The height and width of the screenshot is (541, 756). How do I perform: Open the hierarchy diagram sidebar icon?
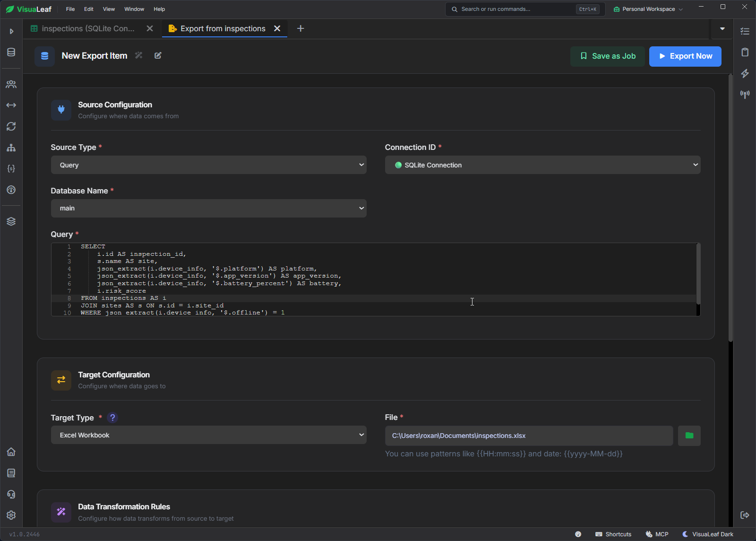pos(11,148)
